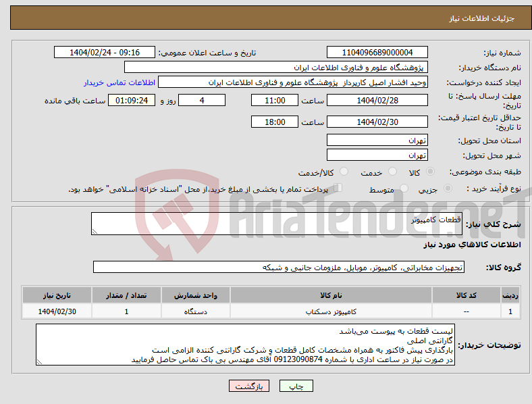The width and height of the screenshot is (532, 404).
Task: Select the خدمت radio button
Action: click(392, 172)
